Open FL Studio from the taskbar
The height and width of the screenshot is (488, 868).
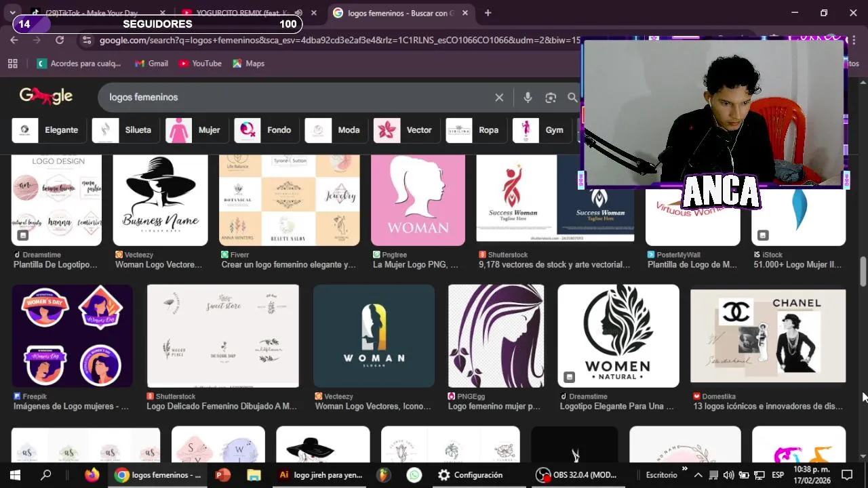(x=384, y=475)
